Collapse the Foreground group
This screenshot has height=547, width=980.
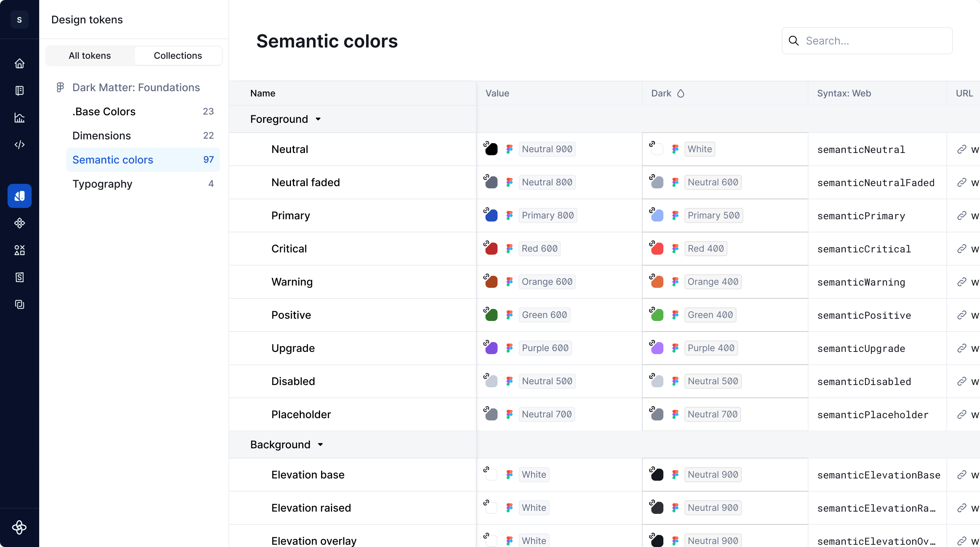(x=318, y=119)
